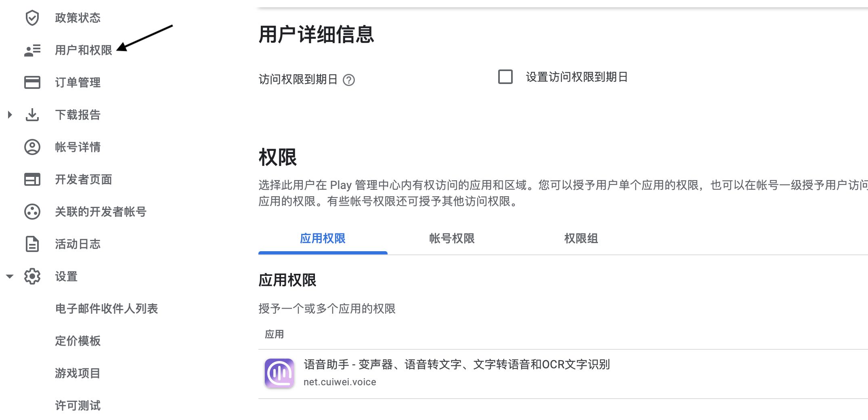Open 活动日志 via the document icon

32,244
